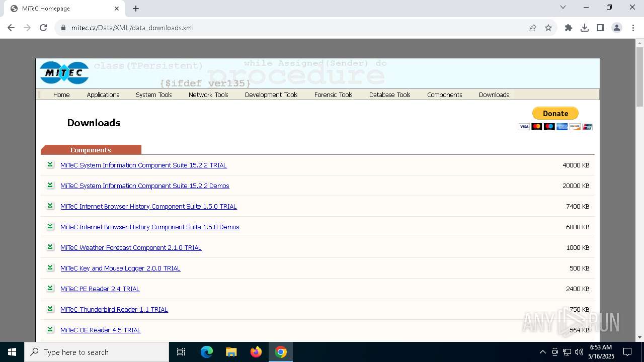Download System Information Component Suite 15.2.2 Demos
The image size is (644, 362).
click(145, 186)
